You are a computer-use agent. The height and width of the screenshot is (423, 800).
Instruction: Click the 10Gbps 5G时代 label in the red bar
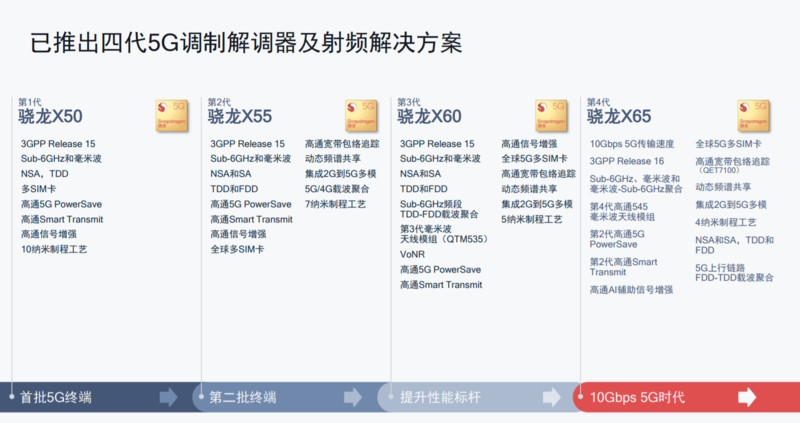(x=637, y=397)
